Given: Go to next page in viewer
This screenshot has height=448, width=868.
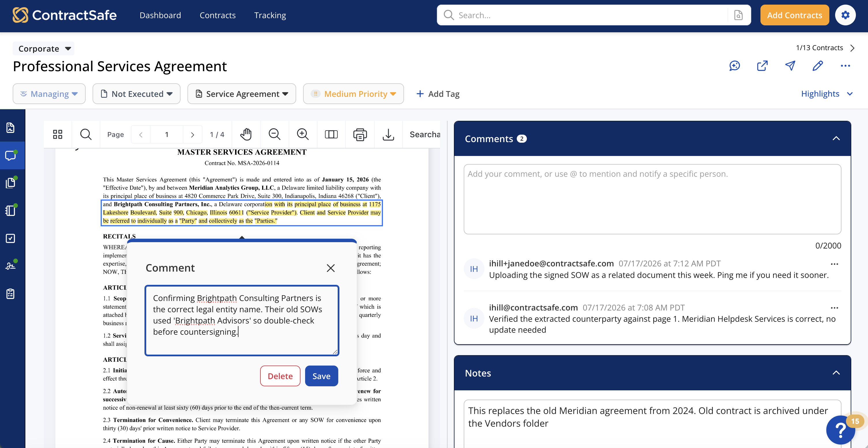Looking at the screenshot, I should tap(192, 135).
